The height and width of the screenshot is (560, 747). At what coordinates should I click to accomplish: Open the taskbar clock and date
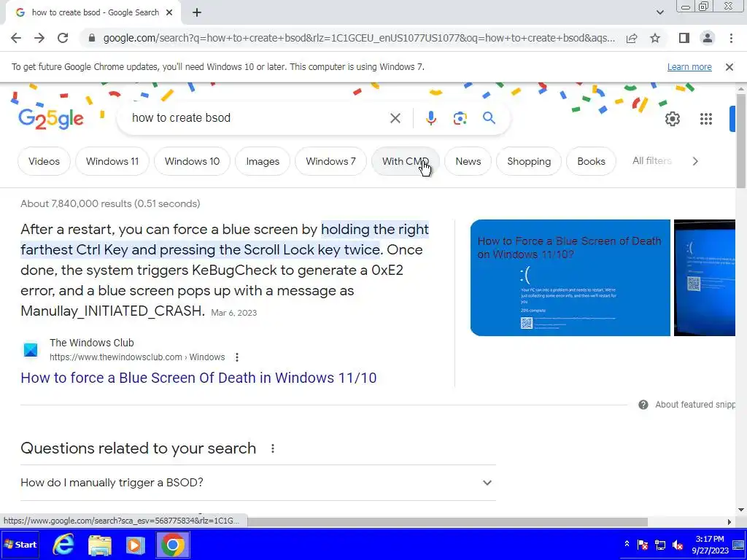(x=710, y=545)
